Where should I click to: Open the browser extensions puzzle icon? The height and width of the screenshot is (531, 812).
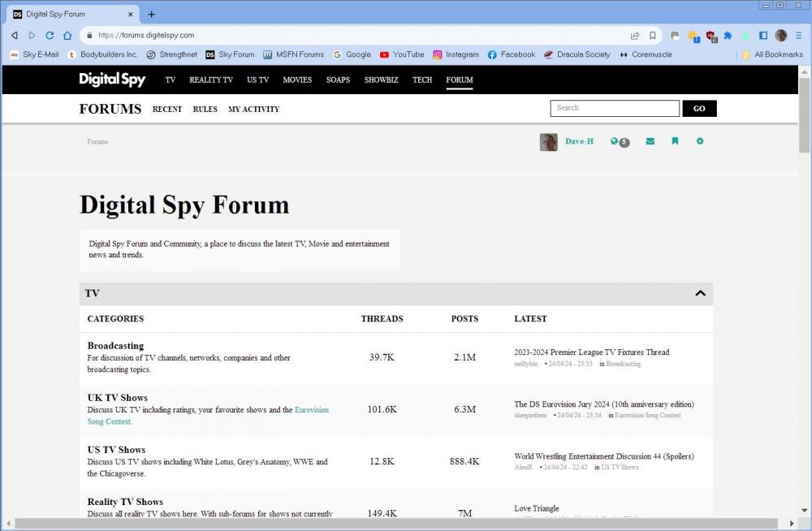[728, 36]
